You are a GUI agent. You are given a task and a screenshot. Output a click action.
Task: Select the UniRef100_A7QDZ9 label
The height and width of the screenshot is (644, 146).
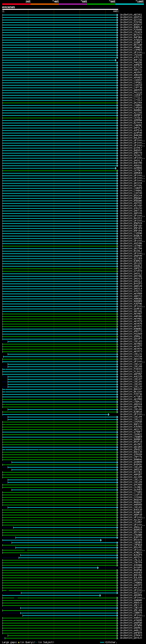131,40
